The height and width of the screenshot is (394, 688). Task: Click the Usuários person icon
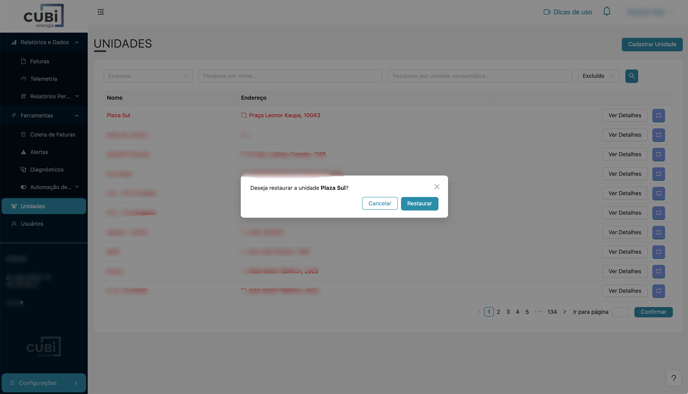[14, 224]
